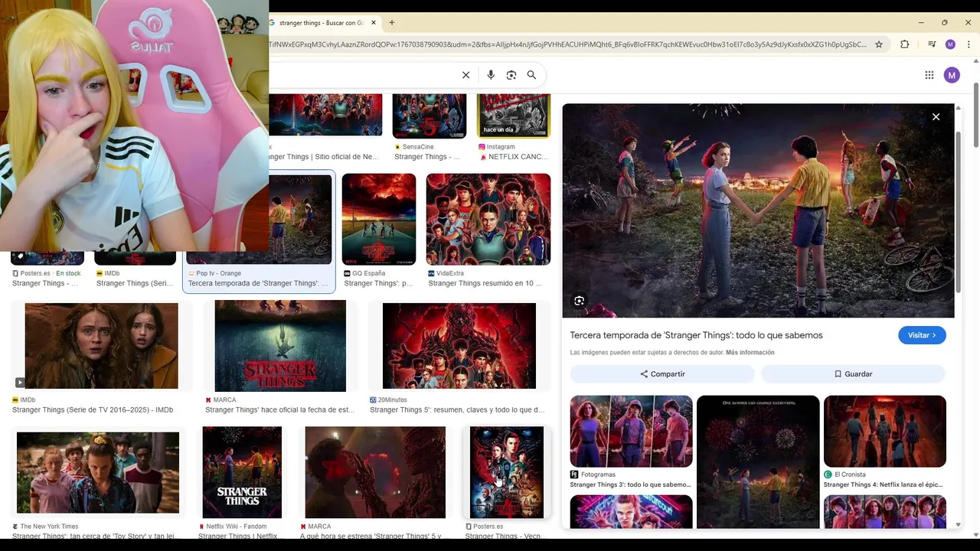Bookmark this page with the star icon

pos(879,44)
